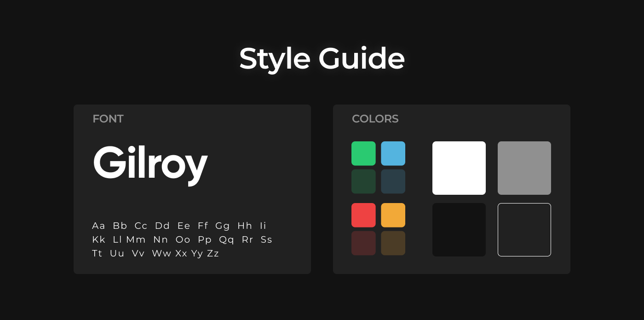This screenshot has width=644, height=320.
Task: Select the bright red color swatch
Action: (363, 215)
